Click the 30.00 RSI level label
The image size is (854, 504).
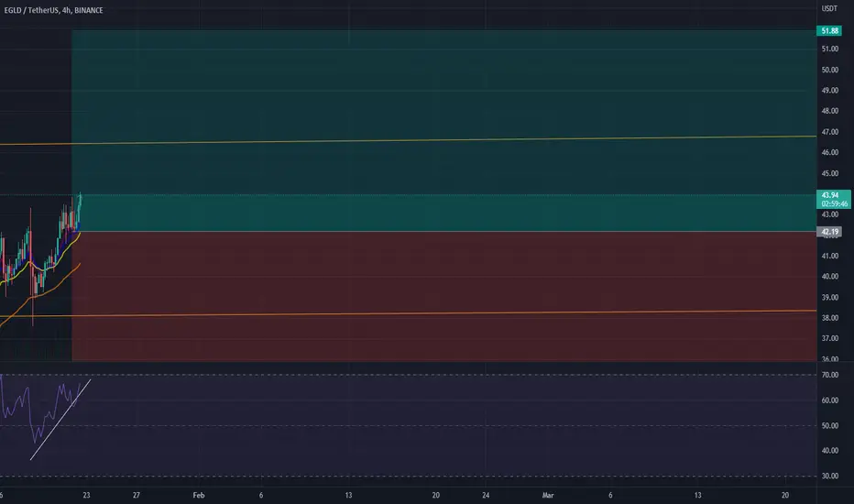coord(830,476)
